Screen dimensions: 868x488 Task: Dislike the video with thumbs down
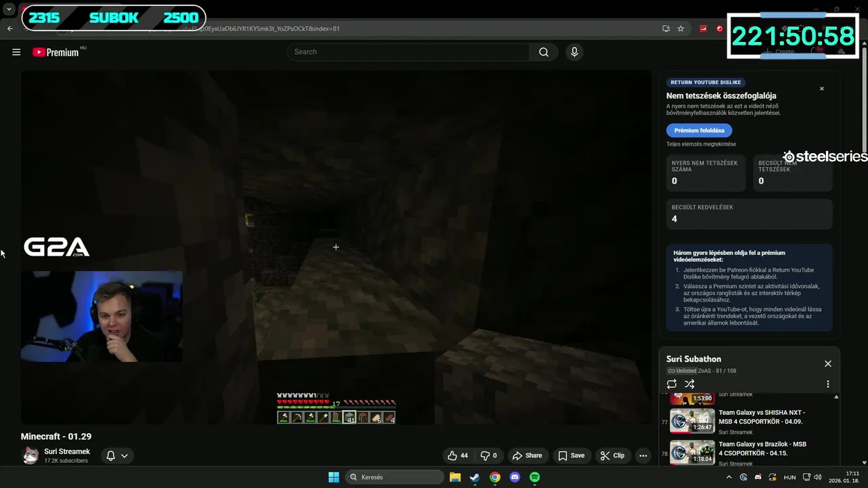490,455
